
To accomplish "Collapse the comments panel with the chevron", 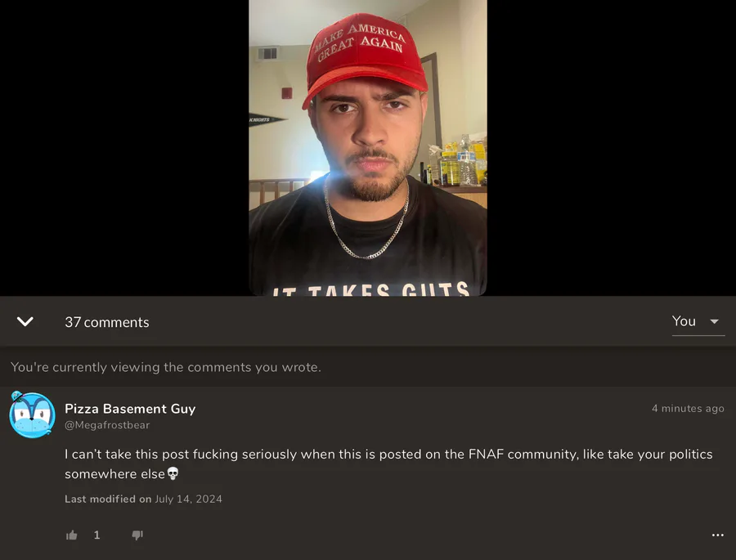I will click(x=25, y=321).
